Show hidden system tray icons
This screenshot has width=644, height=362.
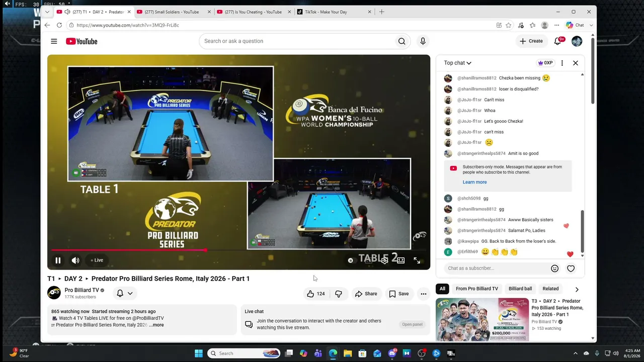coord(576,353)
